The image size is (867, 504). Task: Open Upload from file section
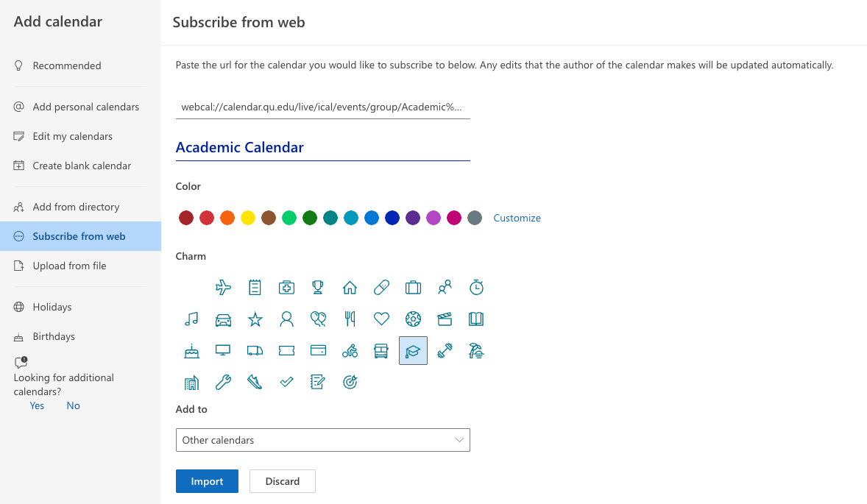tap(69, 266)
